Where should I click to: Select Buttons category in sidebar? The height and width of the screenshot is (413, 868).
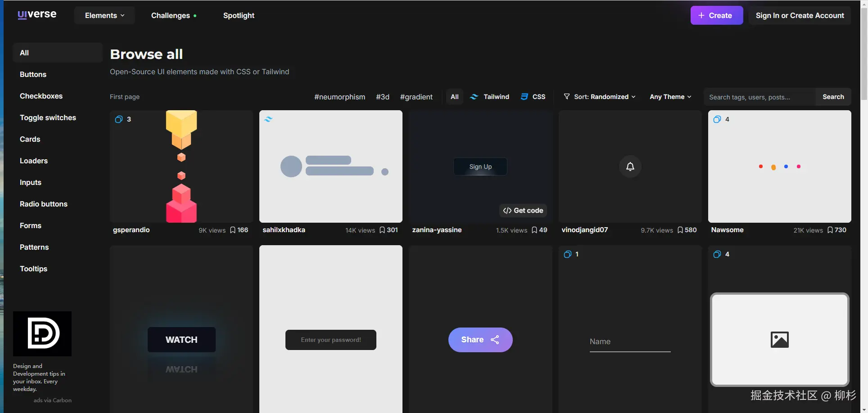(58, 74)
